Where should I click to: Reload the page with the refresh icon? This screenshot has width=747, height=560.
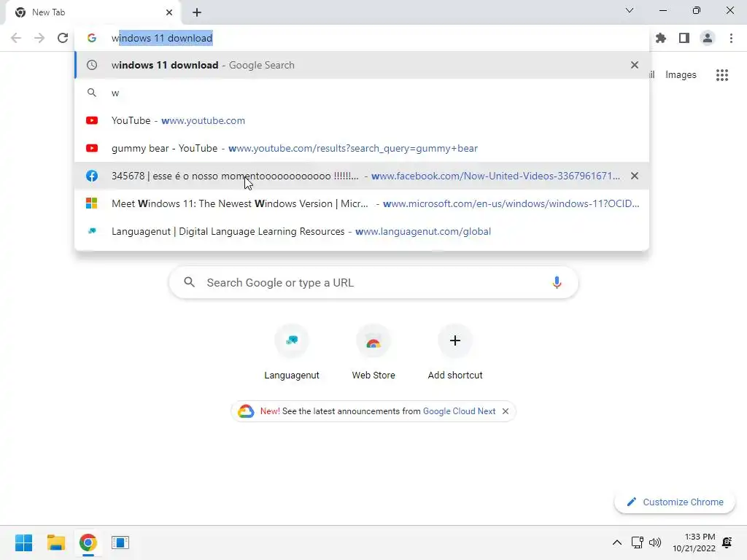63,38
